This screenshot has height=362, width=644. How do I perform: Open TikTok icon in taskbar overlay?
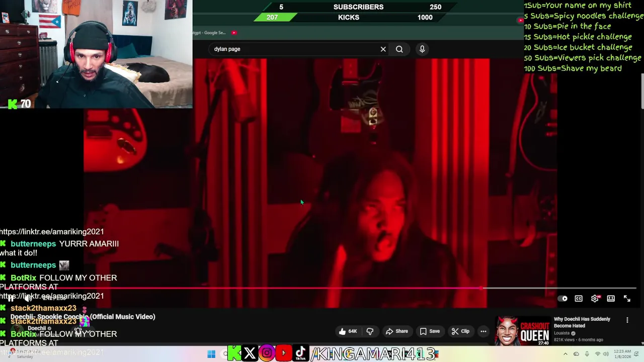(300, 353)
